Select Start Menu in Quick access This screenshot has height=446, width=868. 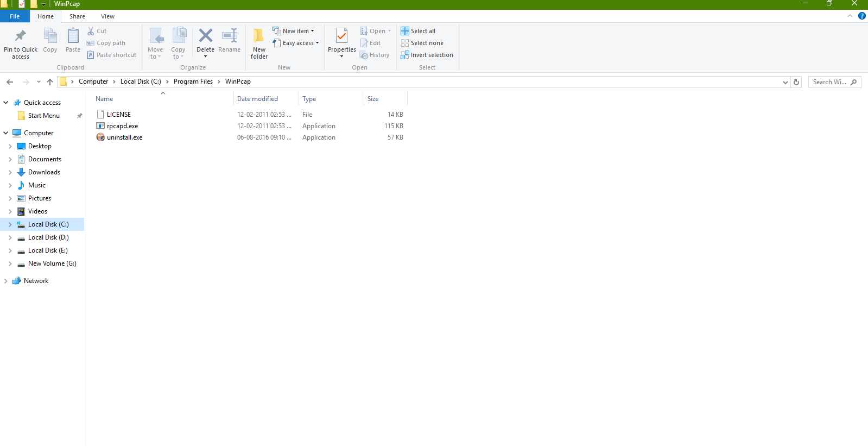pyautogui.click(x=43, y=116)
